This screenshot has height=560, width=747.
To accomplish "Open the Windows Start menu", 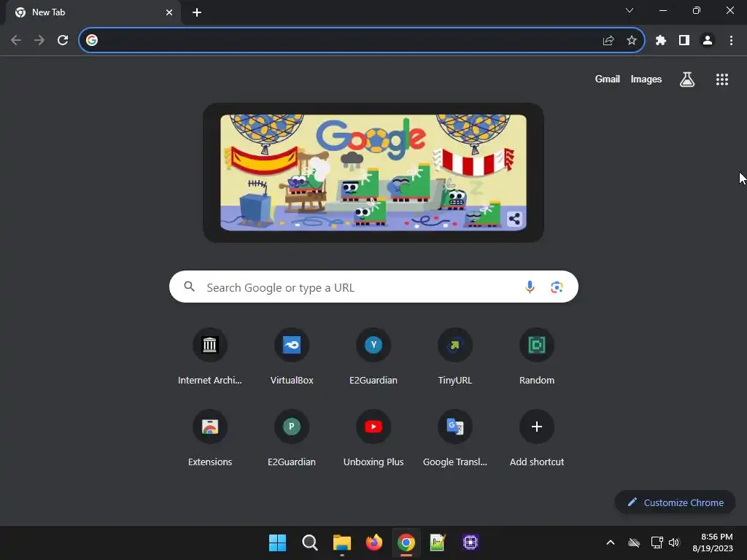I will click(277, 542).
